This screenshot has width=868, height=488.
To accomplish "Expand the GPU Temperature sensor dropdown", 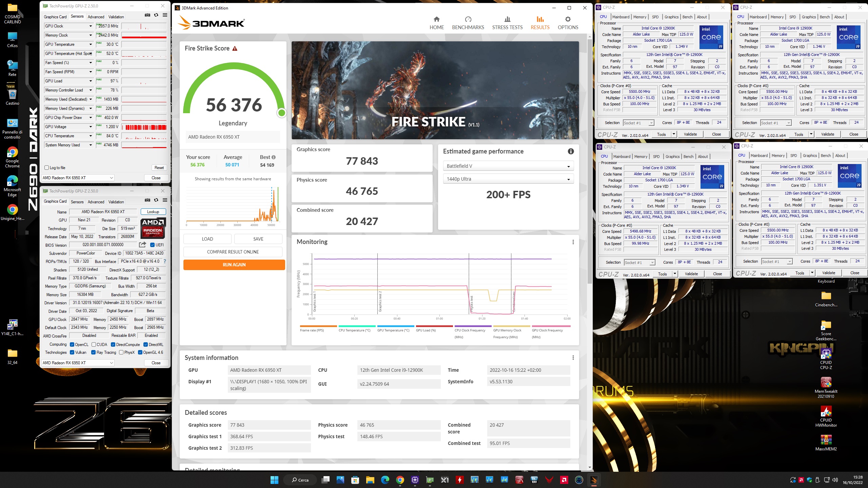I will coord(91,44).
